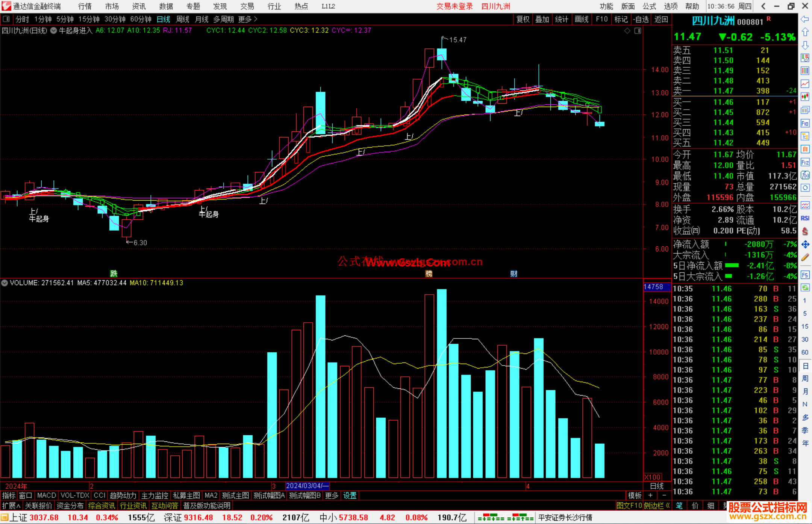
Task: Click the RSI indicator sidebar icon
Action: (805, 218)
